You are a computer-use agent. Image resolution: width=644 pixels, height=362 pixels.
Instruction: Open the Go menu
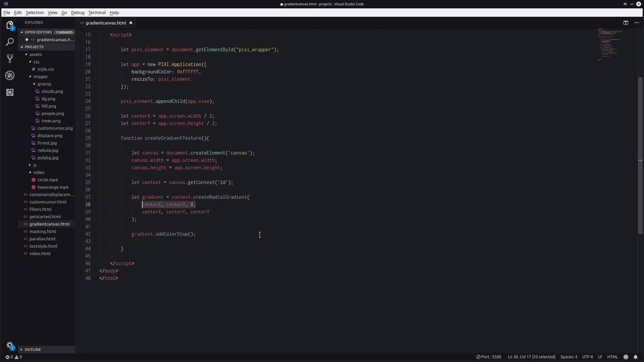64,12
